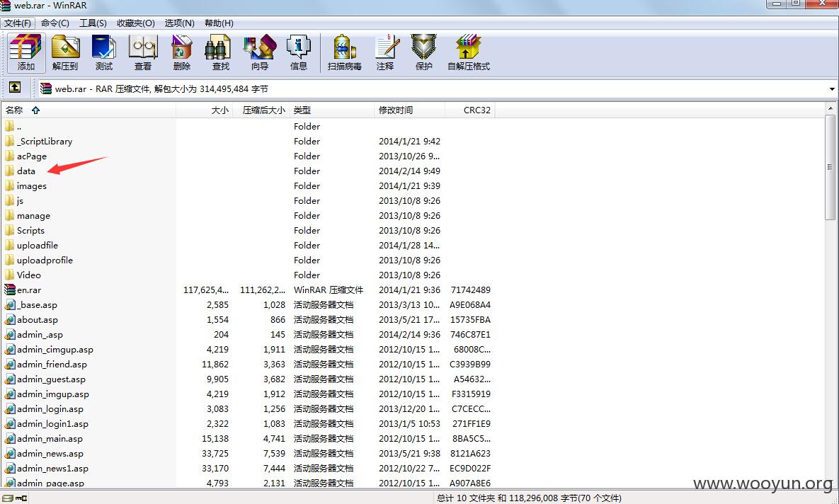Select the manage folder
The height and width of the screenshot is (504, 839).
pyautogui.click(x=33, y=216)
